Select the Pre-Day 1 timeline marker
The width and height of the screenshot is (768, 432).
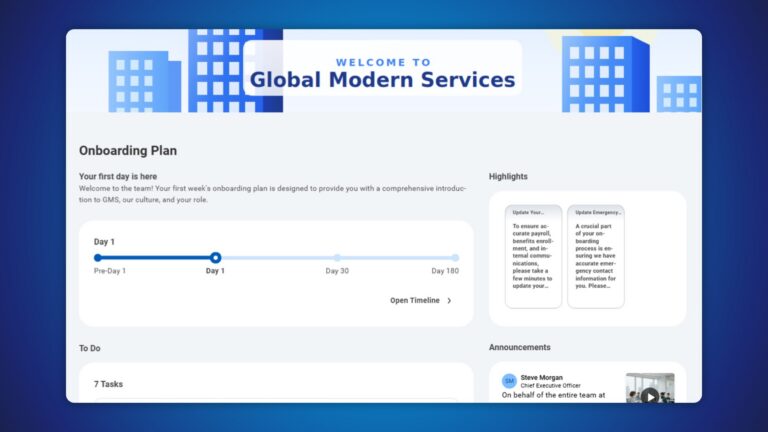pos(97,258)
